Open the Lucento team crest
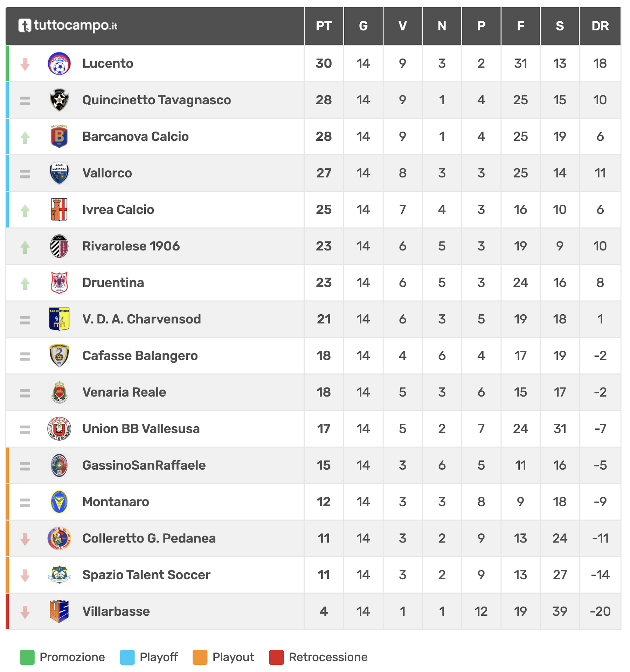 click(59, 64)
